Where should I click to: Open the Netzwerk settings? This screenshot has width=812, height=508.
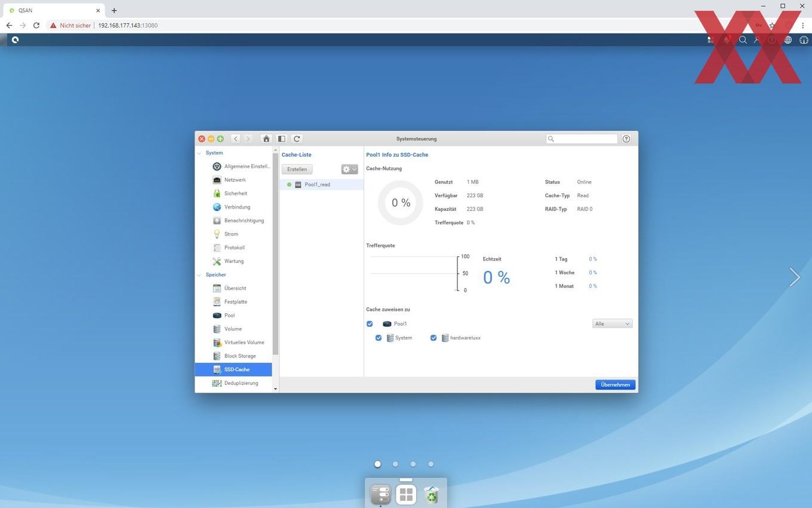click(x=229, y=180)
